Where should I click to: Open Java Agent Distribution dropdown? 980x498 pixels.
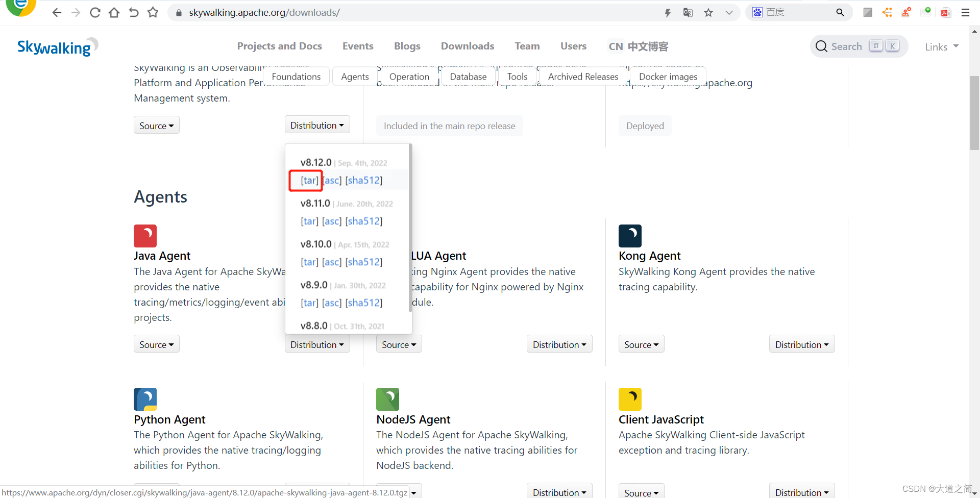[x=317, y=344]
